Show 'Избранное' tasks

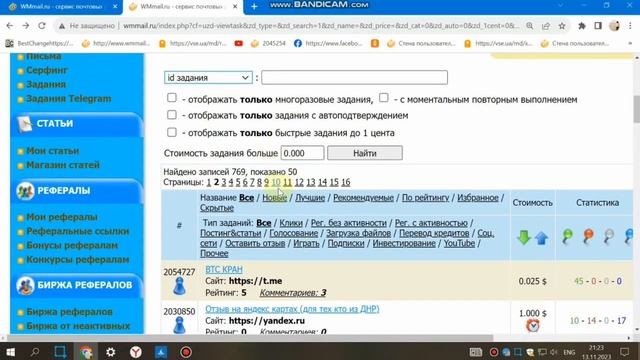pos(478,198)
